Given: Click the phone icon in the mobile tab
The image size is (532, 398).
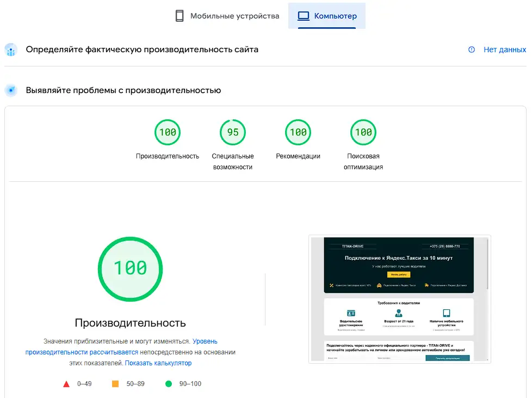Looking at the screenshot, I should pyautogui.click(x=180, y=16).
